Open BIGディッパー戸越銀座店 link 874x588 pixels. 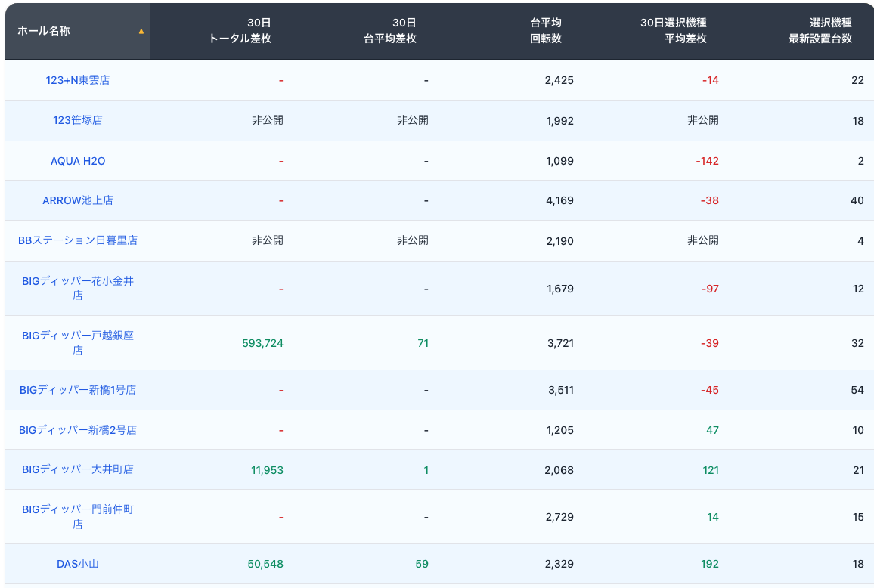tap(78, 342)
